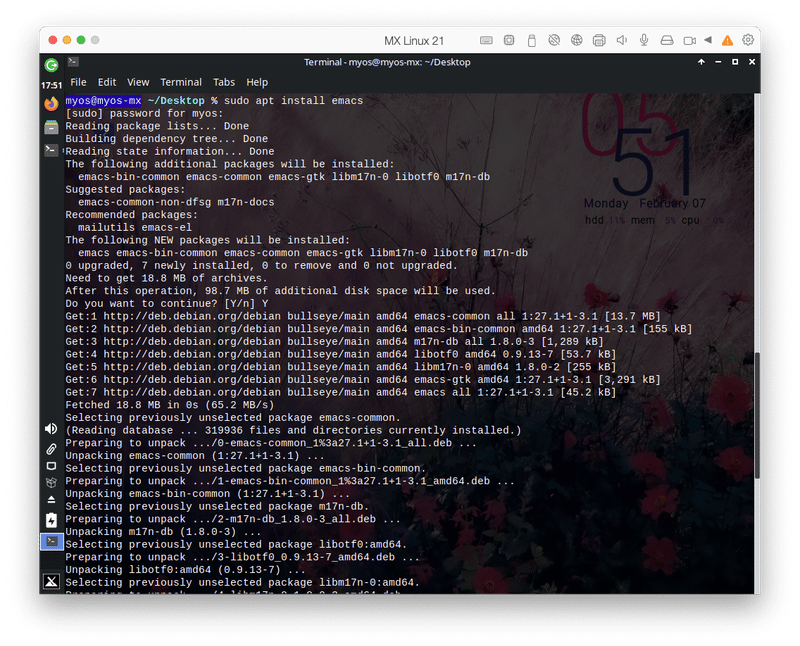Click the always-on-top arrow button in terminal titlebar

point(702,62)
